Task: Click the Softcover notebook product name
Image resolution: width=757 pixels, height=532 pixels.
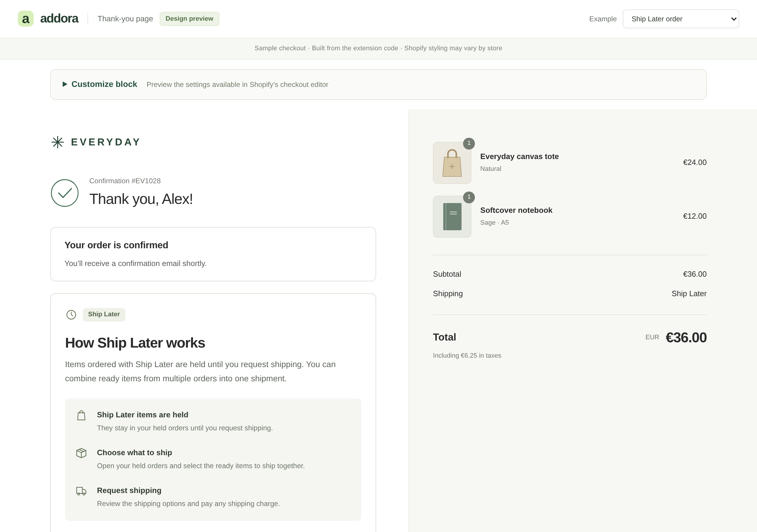Action: click(x=516, y=210)
